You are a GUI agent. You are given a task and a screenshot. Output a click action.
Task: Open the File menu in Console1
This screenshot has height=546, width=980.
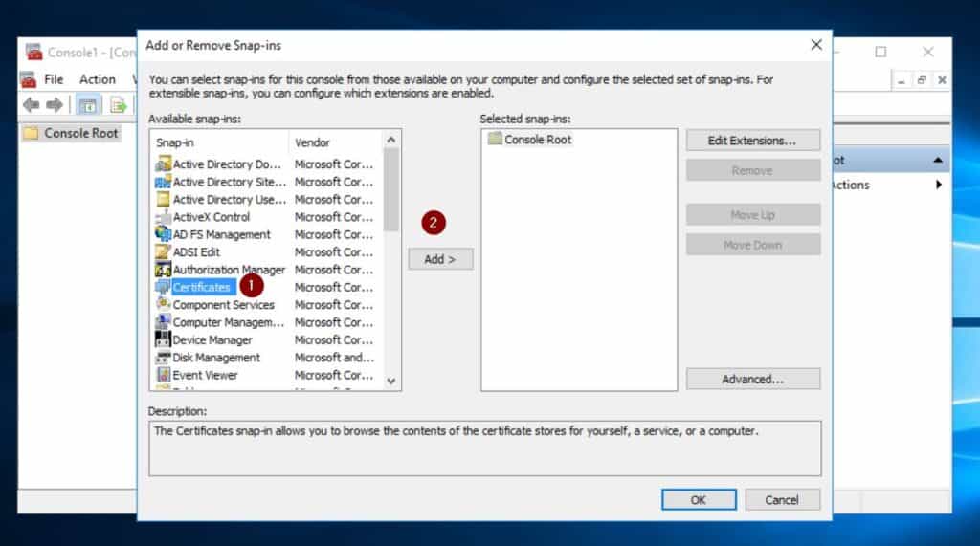coord(54,79)
